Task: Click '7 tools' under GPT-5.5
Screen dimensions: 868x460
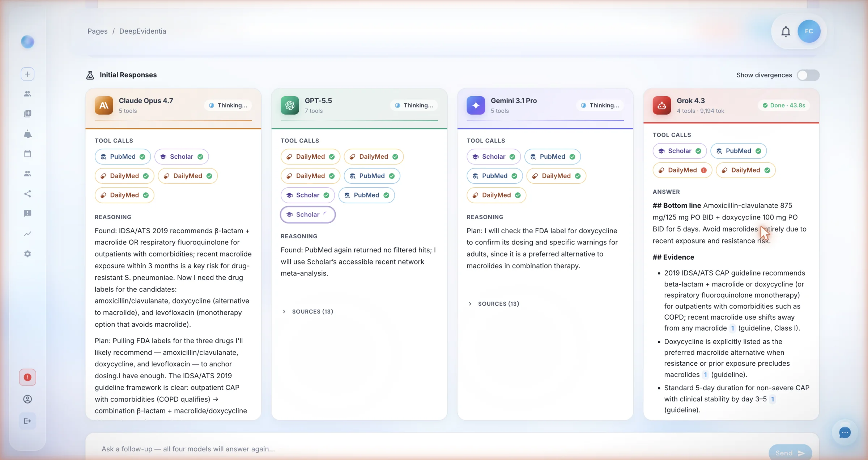Action: coord(314,111)
